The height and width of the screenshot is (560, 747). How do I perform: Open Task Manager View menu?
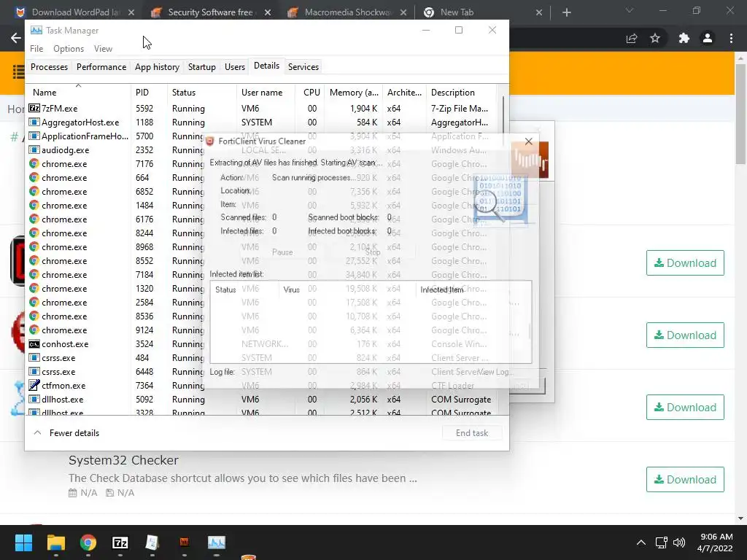[x=103, y=49]
